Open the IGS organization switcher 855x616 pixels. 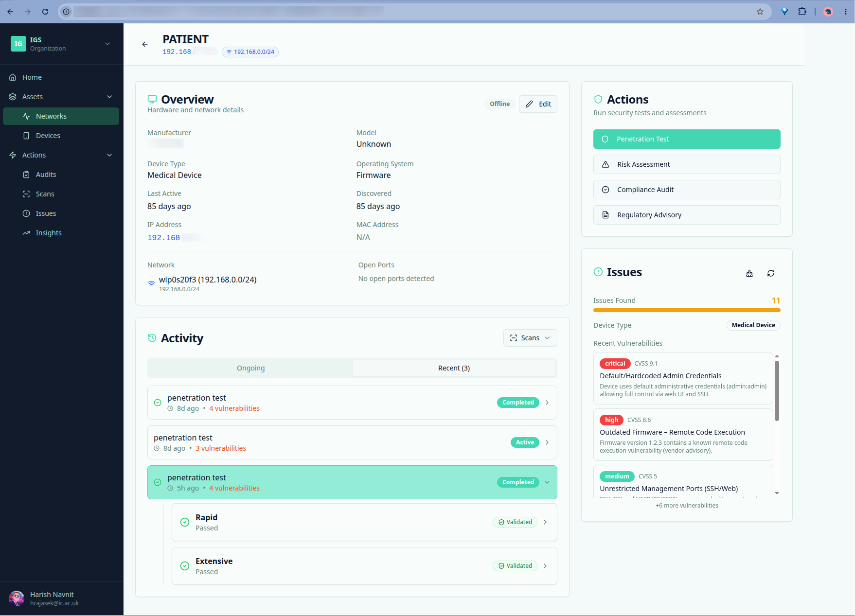click(x=61, y=44)
